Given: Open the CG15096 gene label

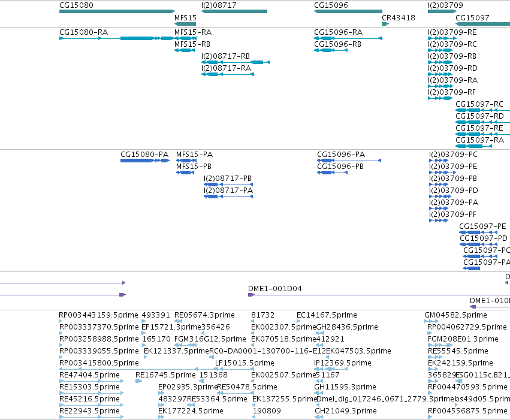Looking at the screenshot, I should click(x=331, y=5).
